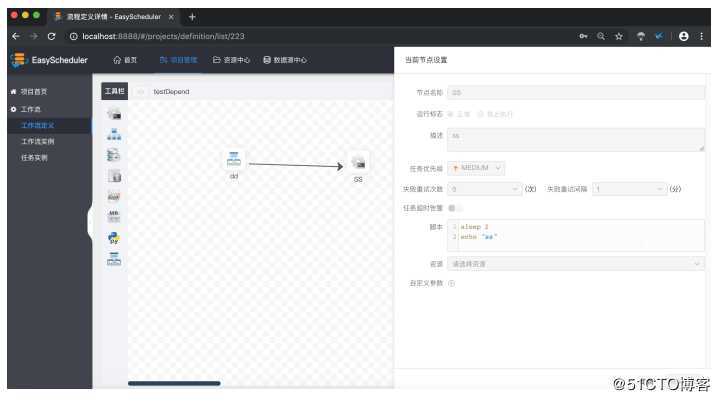The width and height of the screenshot is (720, 401).
Task: Select the SQL task tool icon
Action: coord(114,176)
